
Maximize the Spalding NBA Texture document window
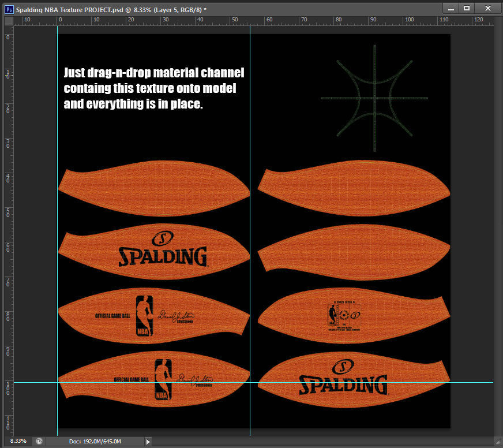tap(467, 8)
